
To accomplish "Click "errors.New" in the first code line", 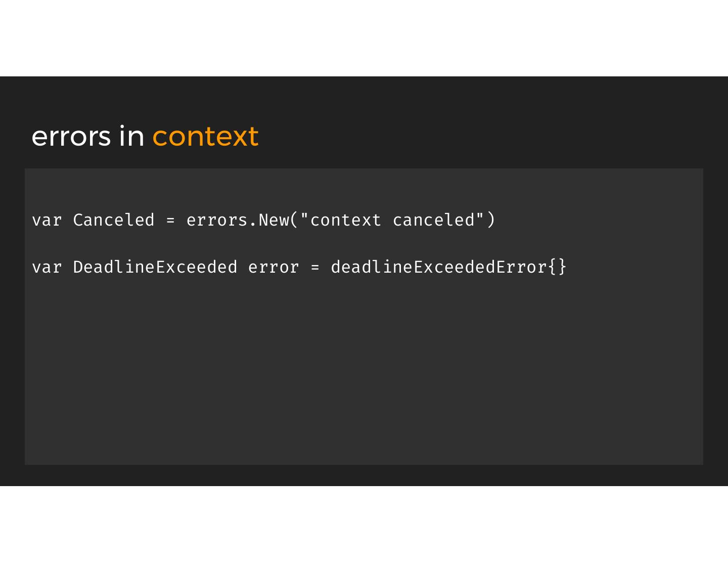I will 238,220.
